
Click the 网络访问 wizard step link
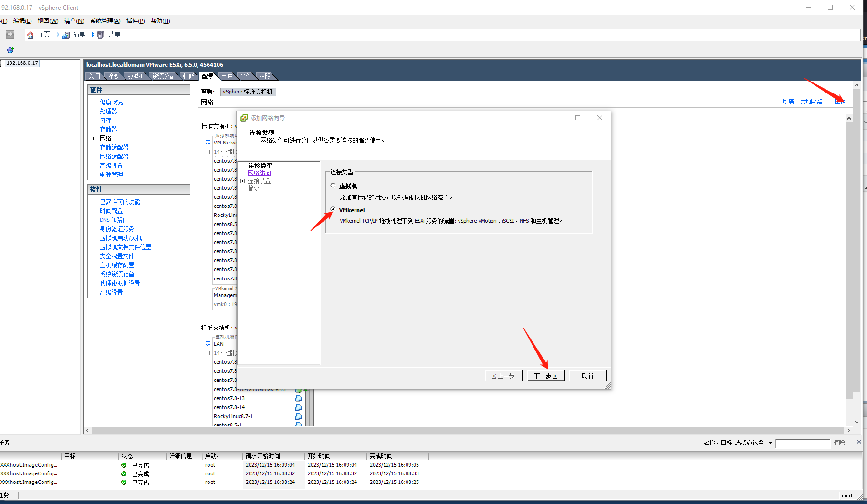click(259, 173)
